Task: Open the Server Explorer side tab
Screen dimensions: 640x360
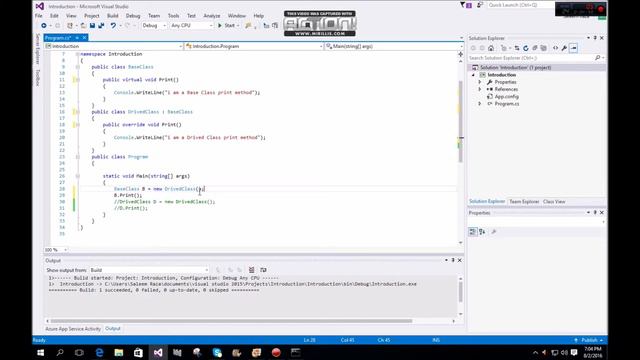Action: click(x=38, y=49)
